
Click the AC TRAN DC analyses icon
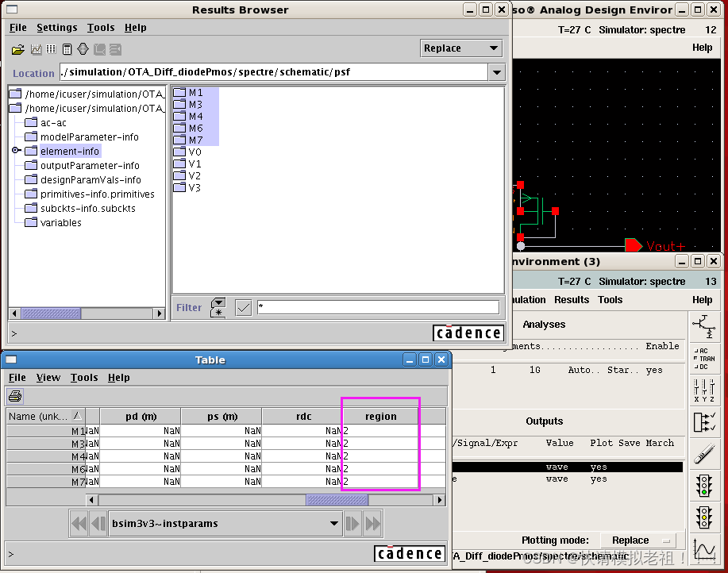704,359
